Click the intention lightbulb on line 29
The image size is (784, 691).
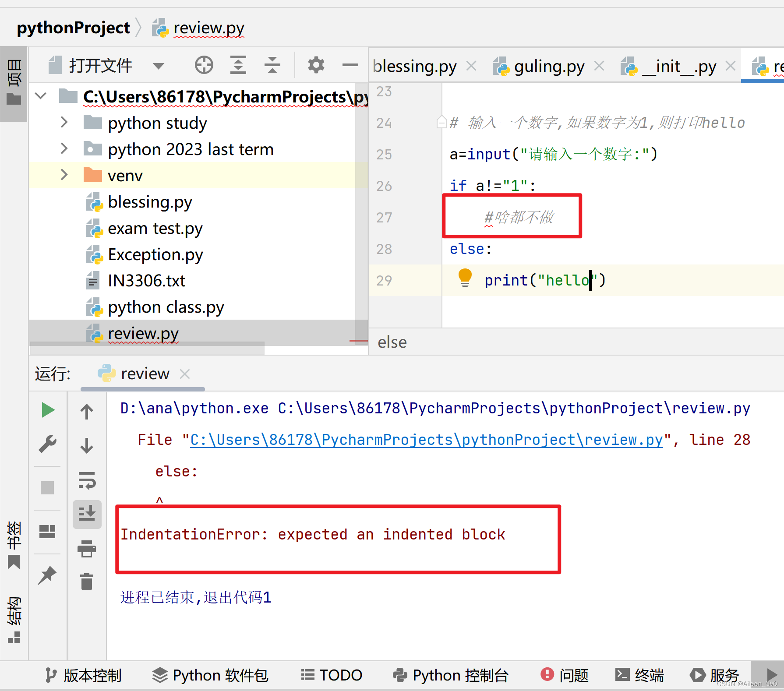click(x=465, y=278)
